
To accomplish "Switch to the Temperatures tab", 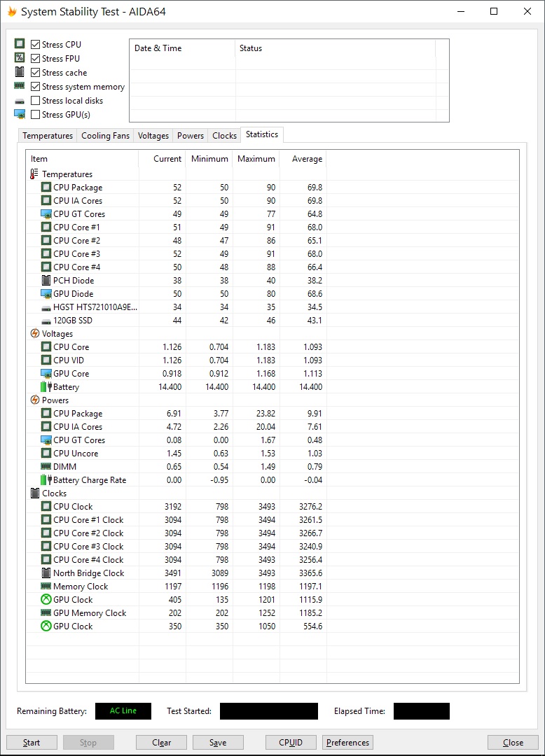I will [47, 136].
